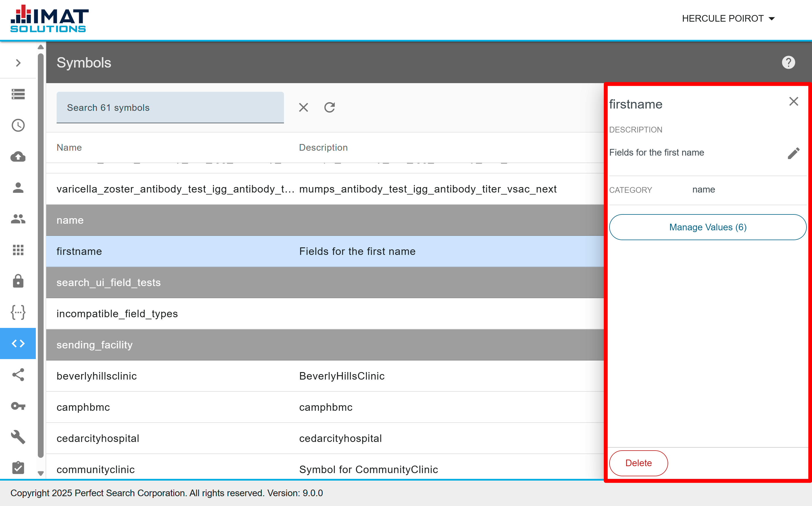Click the sending_facility category header
The height and width of the screenshot is (506, 812).
(x=325, y=345)
